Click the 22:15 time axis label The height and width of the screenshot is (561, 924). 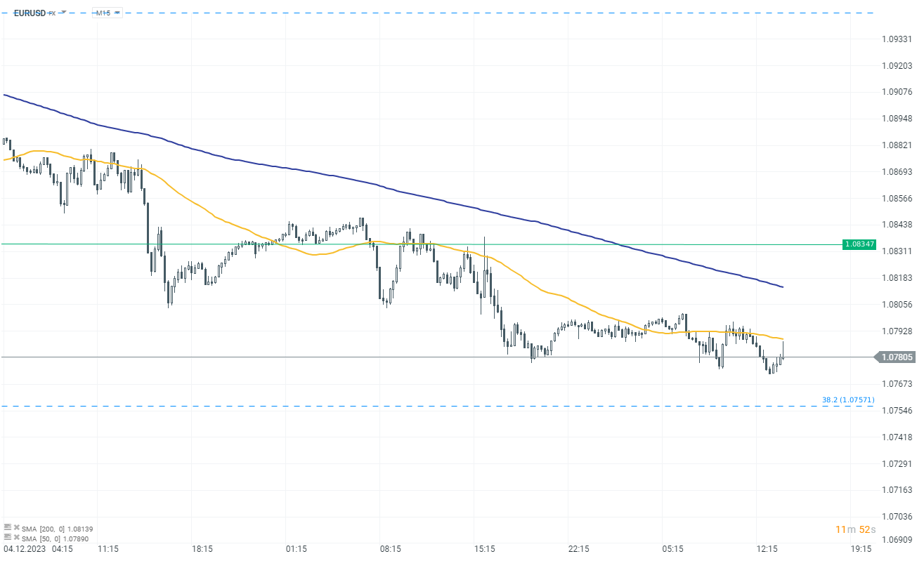click(x=578, y=548)
